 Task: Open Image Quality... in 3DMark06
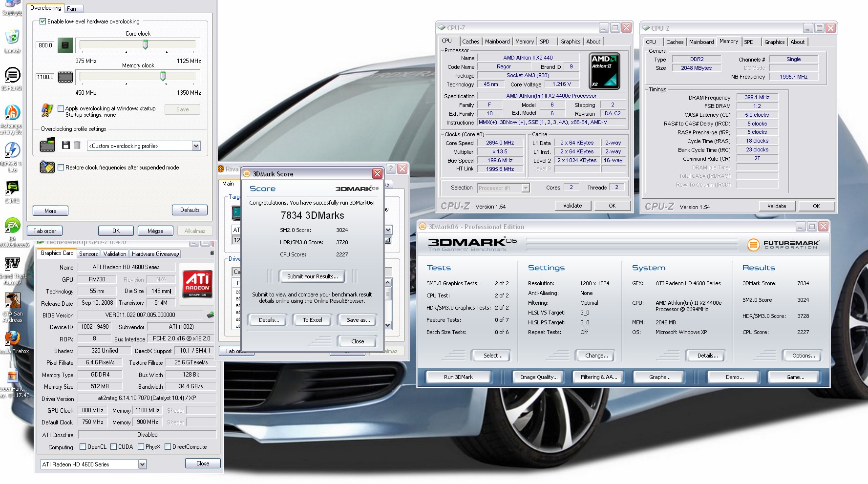point(539,377)
